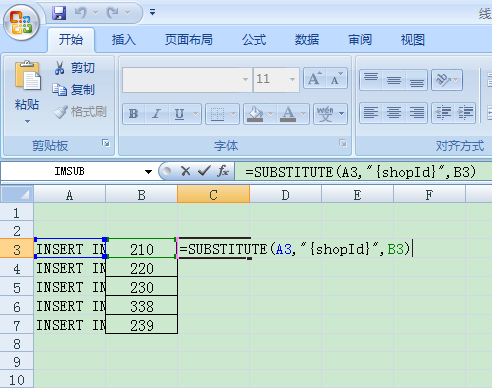Open font color dropdown arrow
Viewport: 492px width, 388px height.
click(304, 114)
